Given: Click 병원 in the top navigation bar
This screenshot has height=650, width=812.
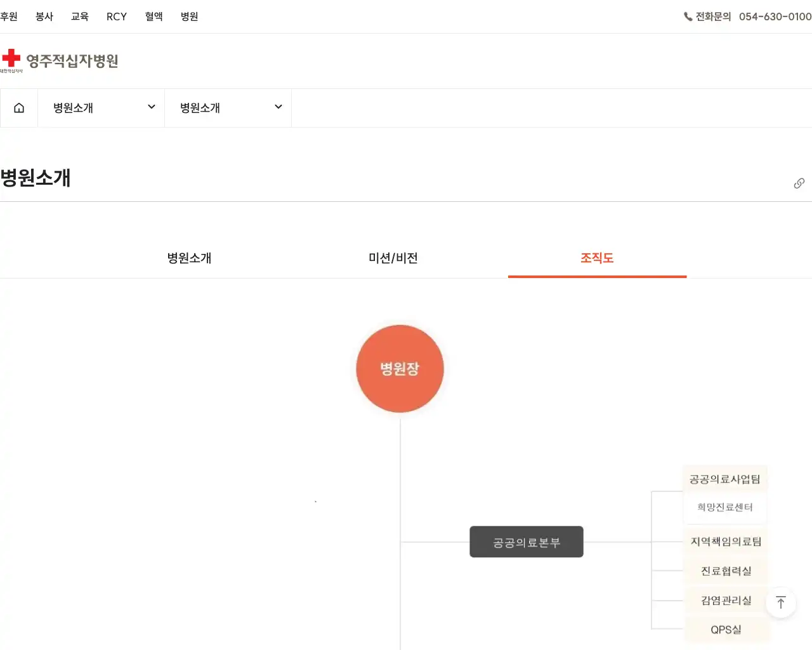Looking at the screenshot, I should 188,17.
